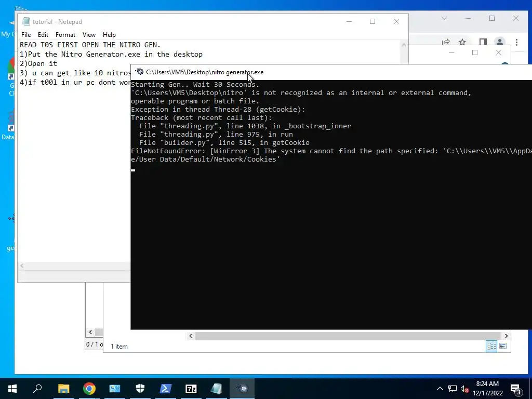This screenshot has width=532, height=399.
Task: Bookmark this page with the Chrome star icon
Action: (x=462, y=42)
